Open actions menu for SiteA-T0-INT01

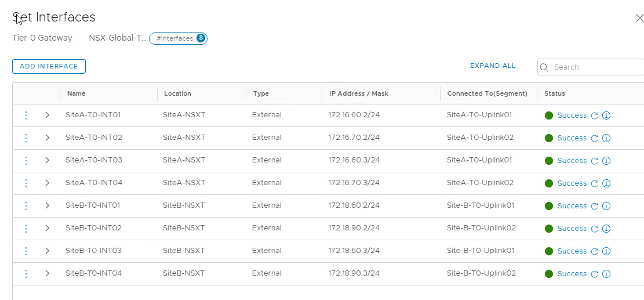(x=26, y=115)
